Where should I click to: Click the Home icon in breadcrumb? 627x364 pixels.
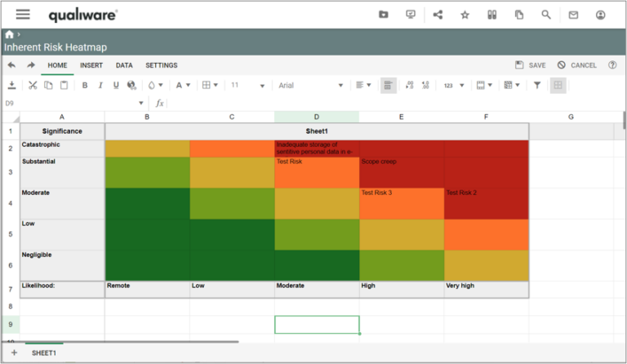pos(9,34)
